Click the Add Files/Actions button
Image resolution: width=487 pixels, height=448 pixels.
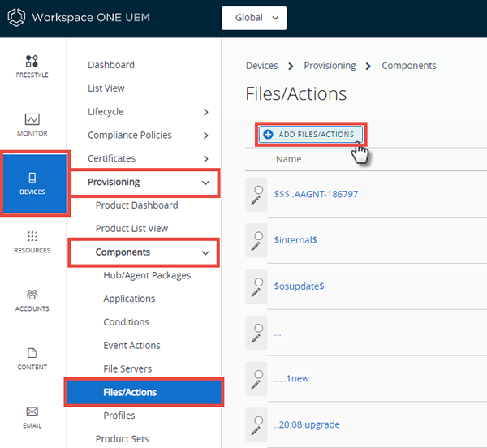(311, 134)
